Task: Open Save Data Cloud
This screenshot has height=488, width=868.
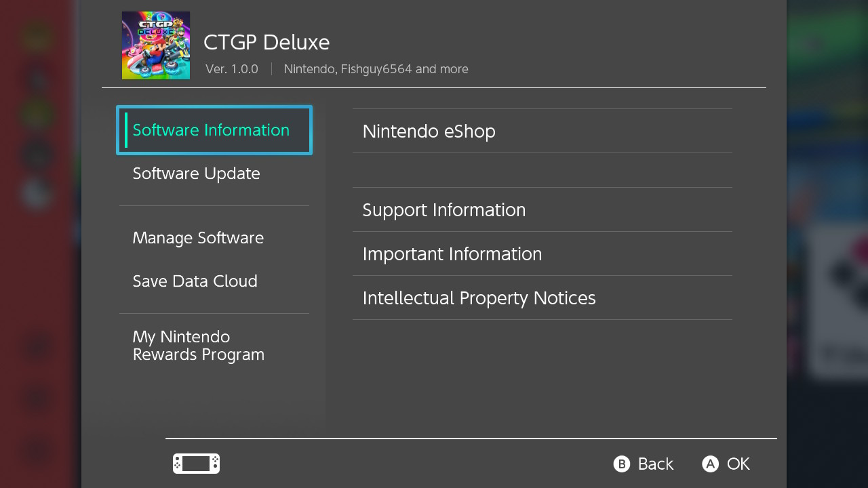Action: tap(195, 281)
